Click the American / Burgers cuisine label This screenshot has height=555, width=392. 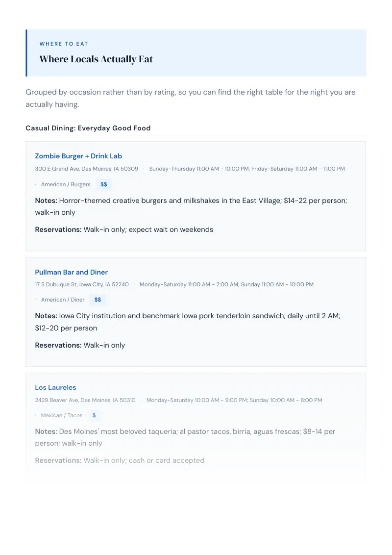point(66,184)
